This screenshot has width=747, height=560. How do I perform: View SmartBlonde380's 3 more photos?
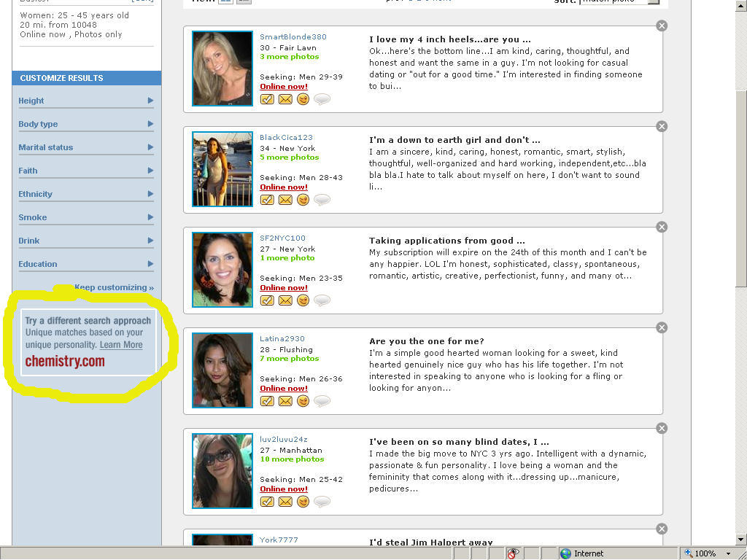pos(289,57)
